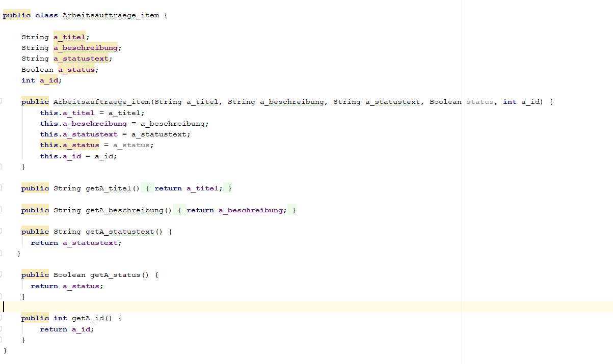The image size is (613, 364).
Task: Click the highlighted a_beschreibung field declaration
Action: (x=86, y=48)
